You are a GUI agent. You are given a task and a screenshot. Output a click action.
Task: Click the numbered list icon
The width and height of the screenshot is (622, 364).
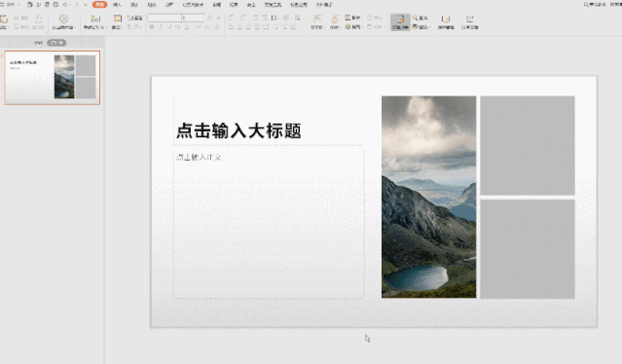[x=243, y=18]
